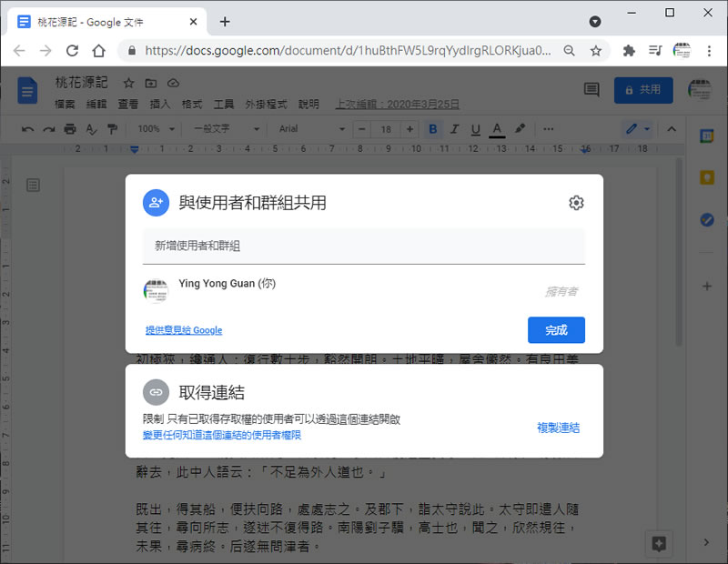The width and height of the screenshot is (728, 564).
Task: Open new browser tab with plus
Action: tap(225, 21)
